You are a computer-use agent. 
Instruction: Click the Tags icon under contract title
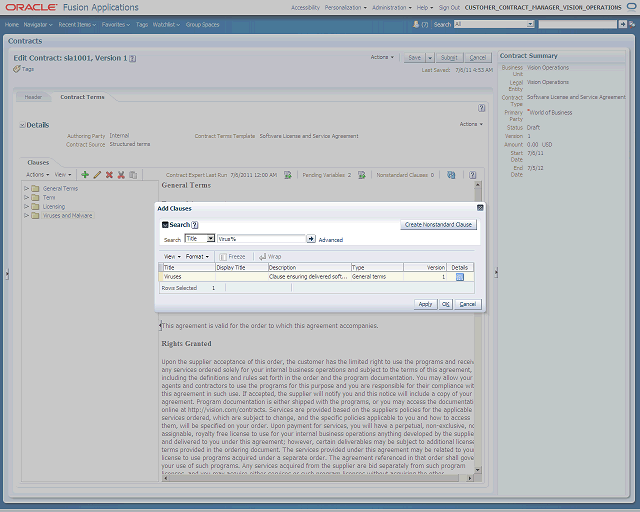17,69
